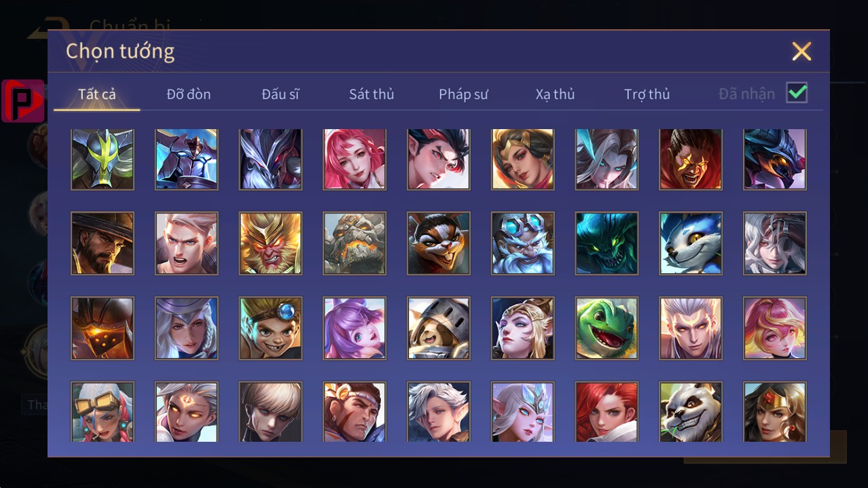Toggle the Đã nhận checkbox
Image resolution: width=868 pixels, height=488 pixels.
click(x=797, y=92)
